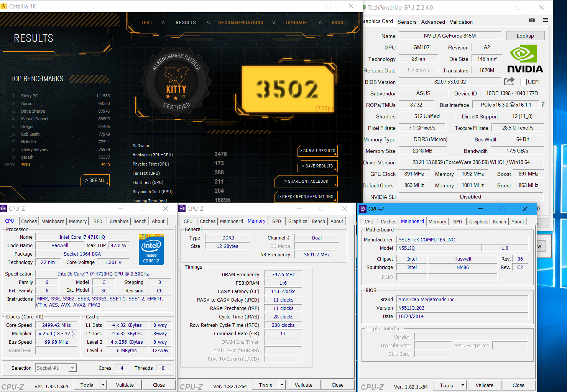Click Tools button in Mainboard CPU-Z window
The image size is (567, 392).
pyautogui.click(x=446, y=385)
